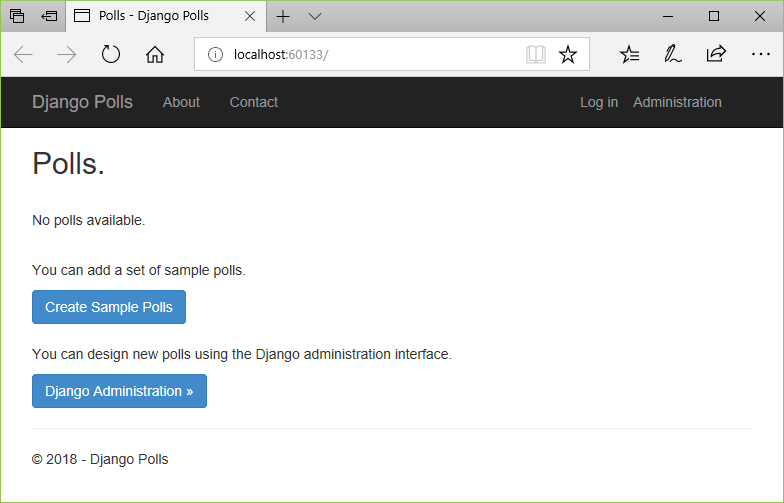The height and width of the screenshot is (503, 784).
Task: Open the Share page icon
Action: (716, 55)
